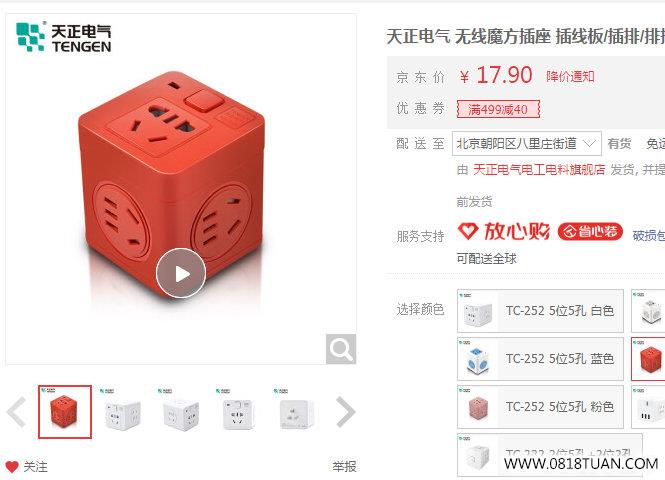Viewport: 665px width, 480px height.
Task: Select the red cube color option
Action: pos(648,359)
